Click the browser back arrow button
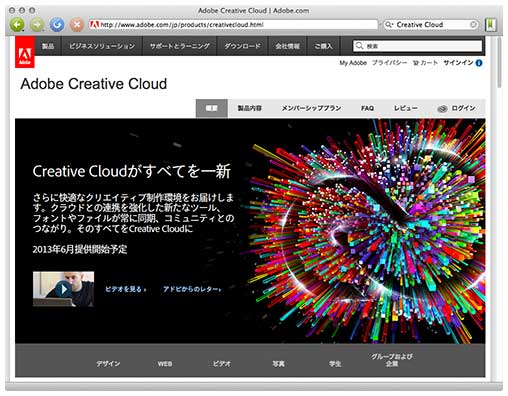The image size is (508, 396). click(x=17, y=25)
